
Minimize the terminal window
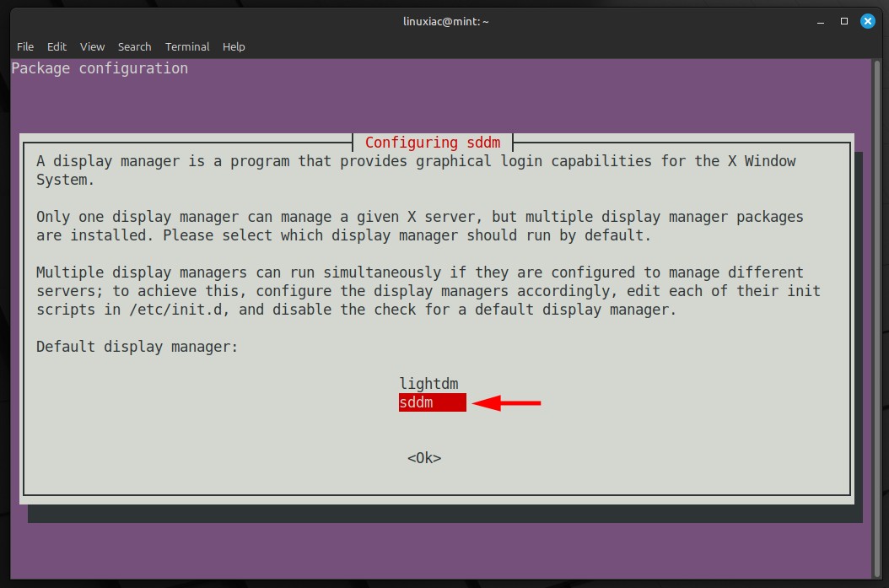(x=821, y=22)
